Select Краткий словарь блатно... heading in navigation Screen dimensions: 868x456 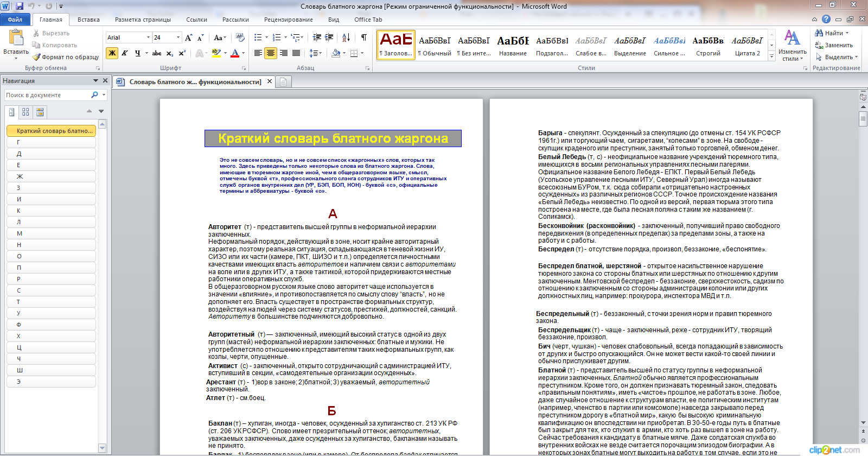click(52, 131)
